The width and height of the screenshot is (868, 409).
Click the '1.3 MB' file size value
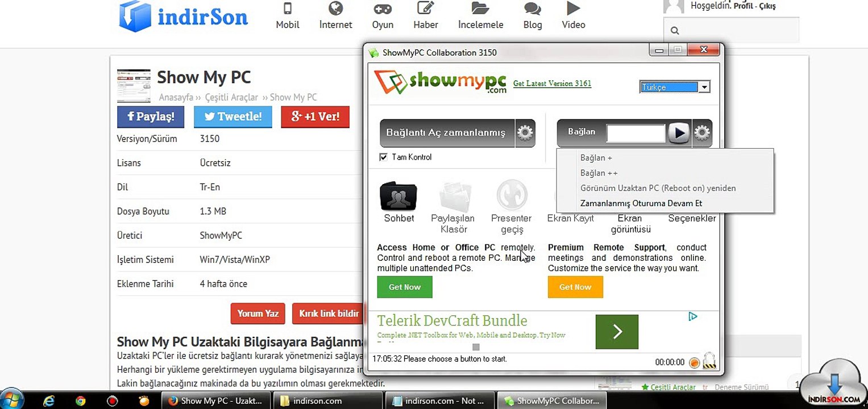(x=213, y=211)
